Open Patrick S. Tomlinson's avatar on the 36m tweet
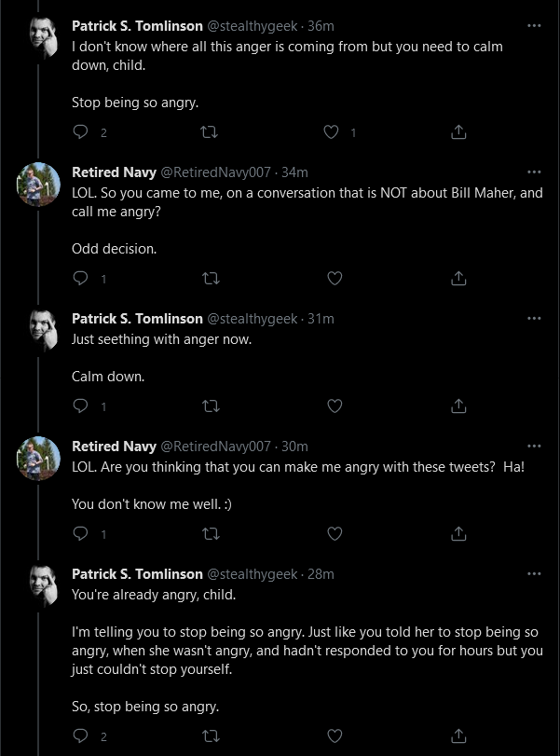560x756 pixels. [44, 37]
